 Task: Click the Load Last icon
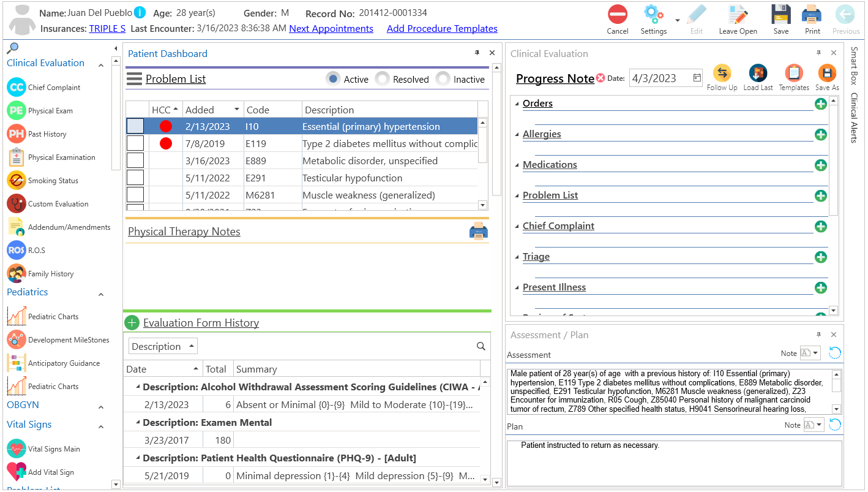758,74
